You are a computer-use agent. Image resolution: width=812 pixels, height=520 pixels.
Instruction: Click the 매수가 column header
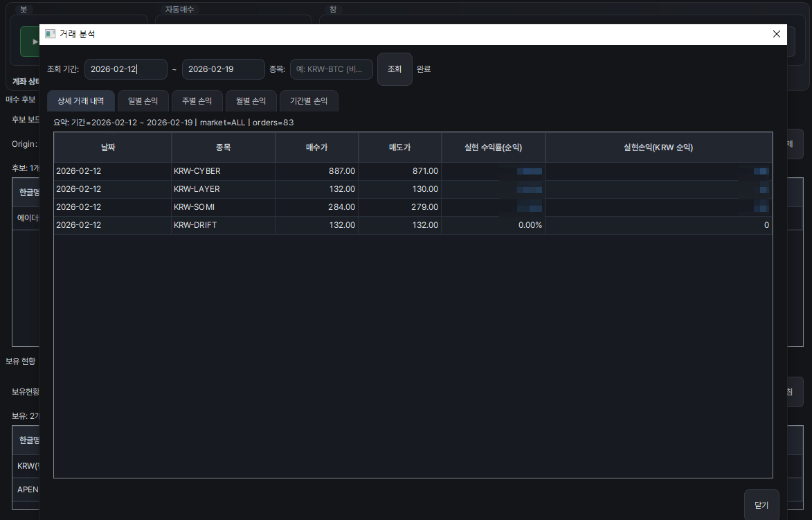316,147
